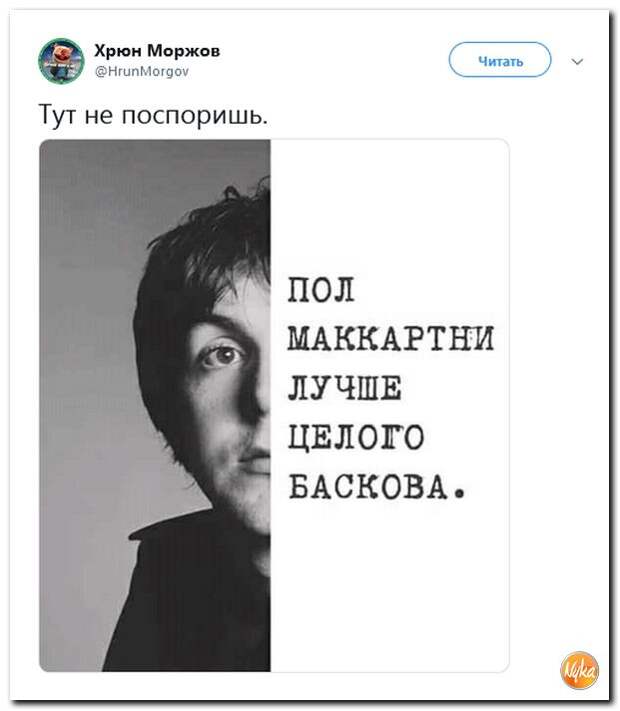Expand the chevron menu beside Читать

pyautogui.click(x=577, y=61)
